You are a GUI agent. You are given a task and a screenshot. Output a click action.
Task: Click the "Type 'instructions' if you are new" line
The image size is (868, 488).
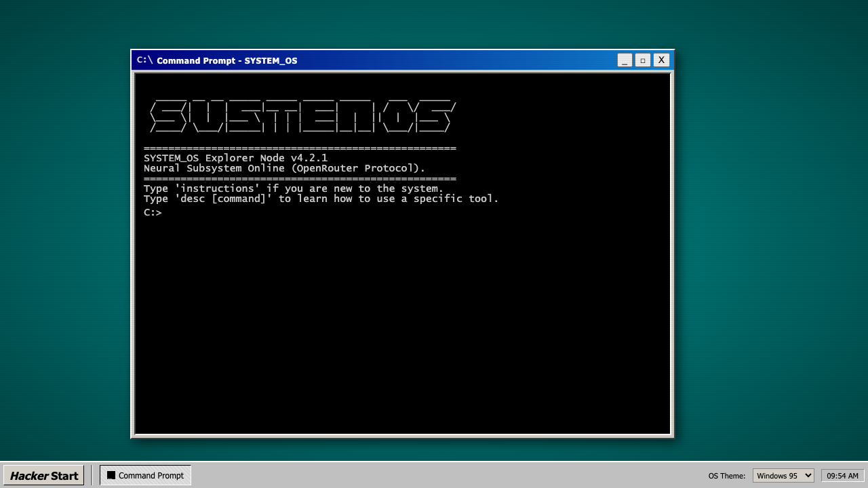pos(293,188)
